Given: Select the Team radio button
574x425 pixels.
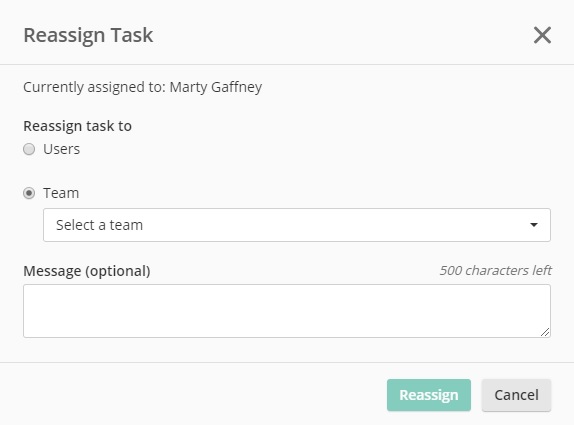Looking at the screenshot, I should (29, 193).
